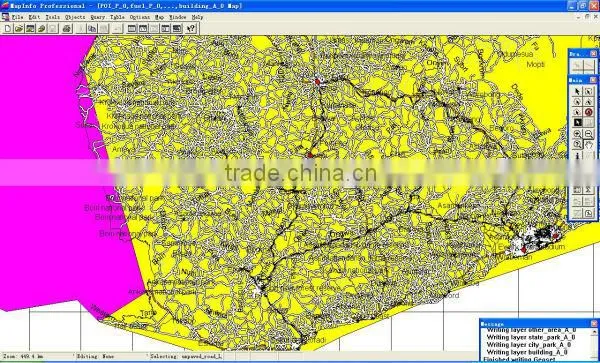This screenshot has height=363, width=600.
Task: Click the Message window title bar
Action: tap(535, 324)
